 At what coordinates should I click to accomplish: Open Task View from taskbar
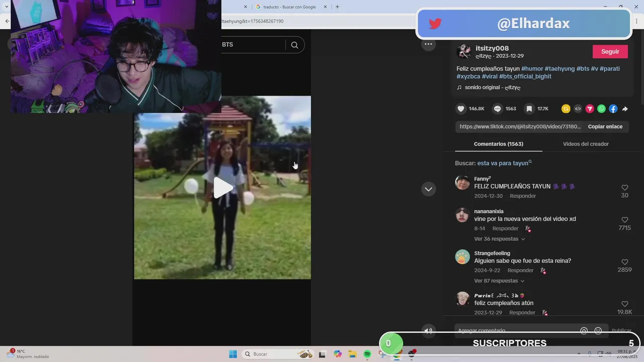click(322, 354)
